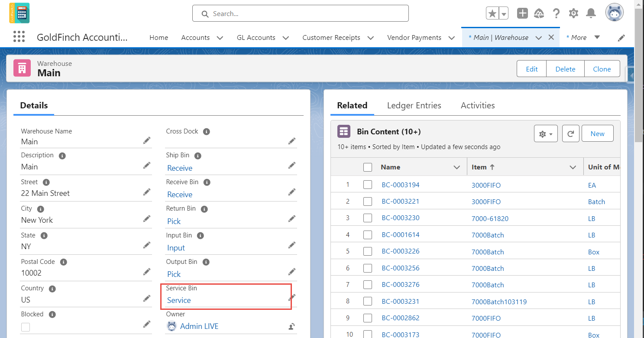This screenshot has height=338, width=644.
Task: Expand the GL Accounts dropdown chevron
Action: (x=286, y=38)
